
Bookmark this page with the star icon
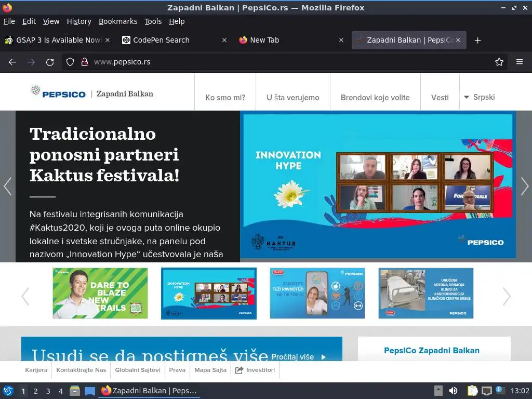pyautogui.click(x=499, y=62)
